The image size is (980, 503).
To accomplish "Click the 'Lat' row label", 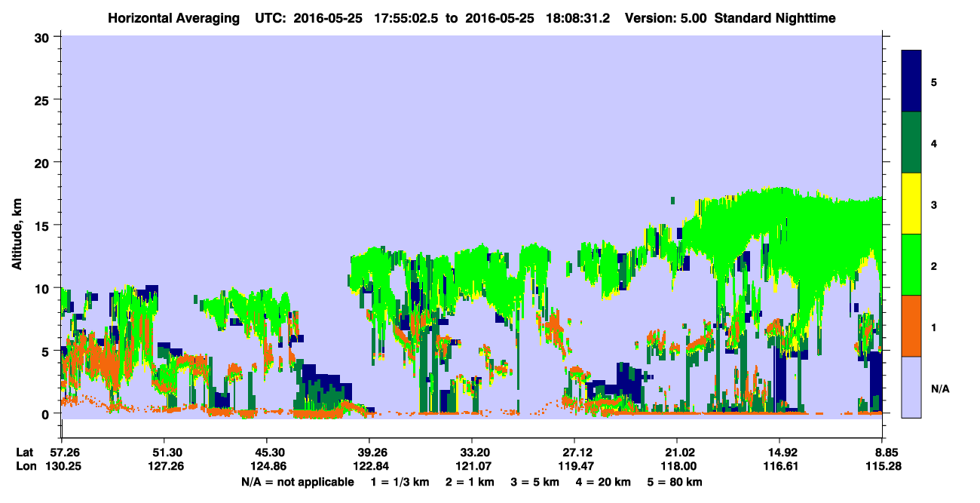I will [x=25, y=452].
